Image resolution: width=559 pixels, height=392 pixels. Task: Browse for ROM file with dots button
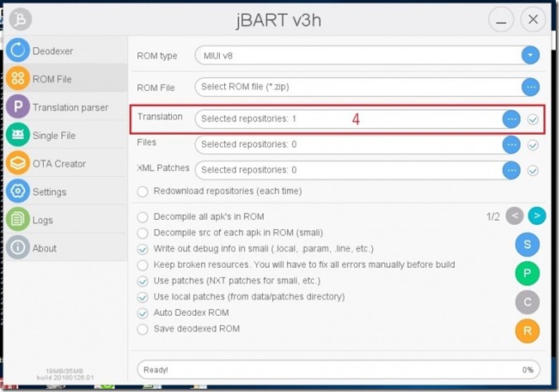click(531, 87)
